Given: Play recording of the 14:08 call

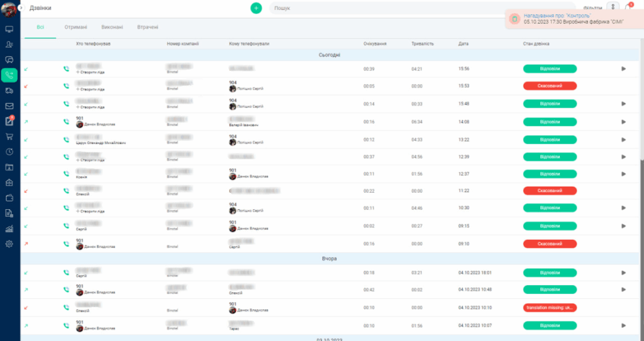Looking at the screenshot, I should 623,122.
